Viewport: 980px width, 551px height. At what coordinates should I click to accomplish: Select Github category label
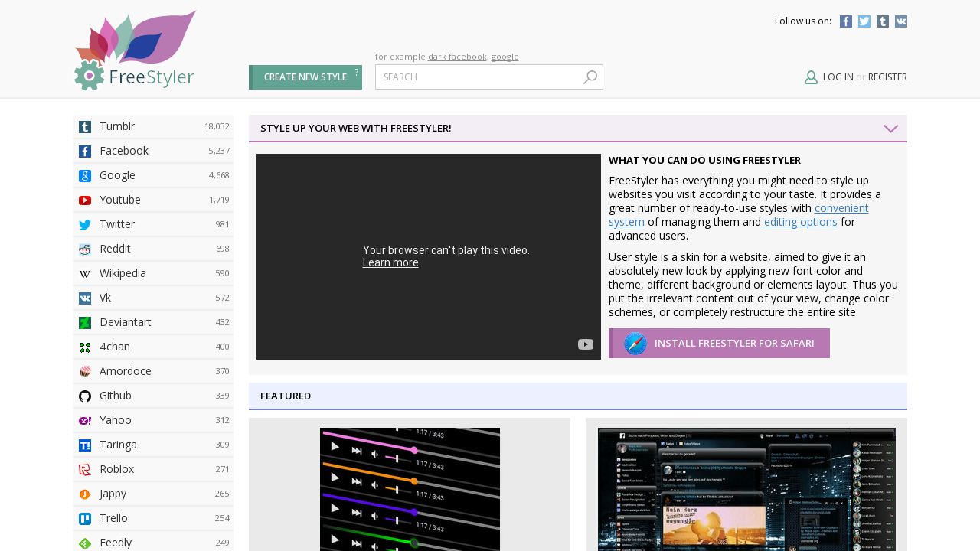(x=116, y=396)
